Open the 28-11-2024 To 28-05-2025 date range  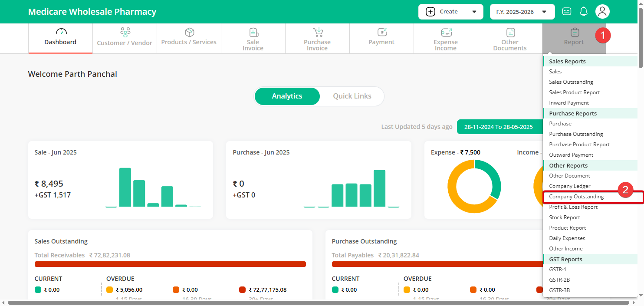tap(499, 127)
